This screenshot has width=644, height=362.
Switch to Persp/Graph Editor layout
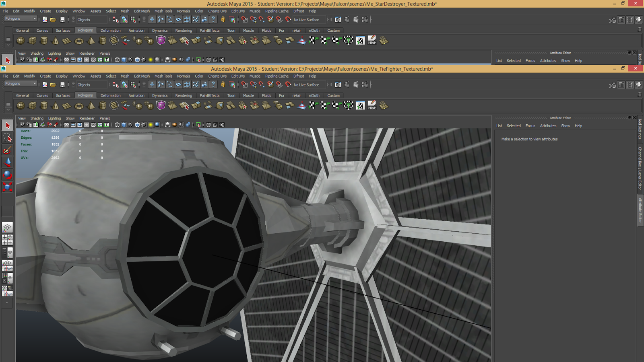click(7, 265)
